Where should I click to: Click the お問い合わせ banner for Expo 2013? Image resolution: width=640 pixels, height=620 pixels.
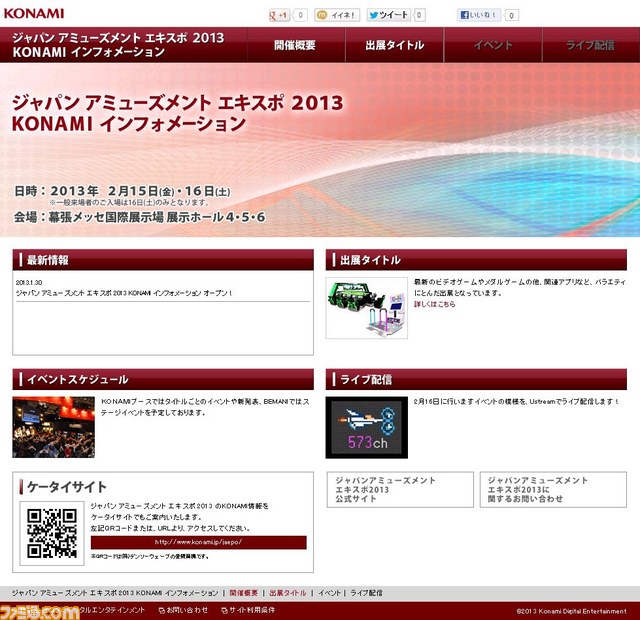553,490
